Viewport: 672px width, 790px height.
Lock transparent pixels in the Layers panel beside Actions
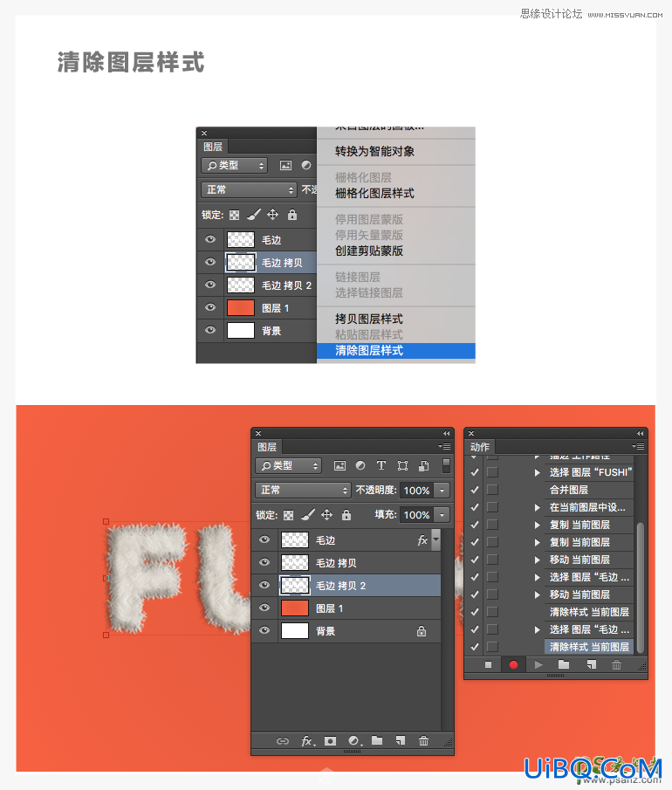tap(288, 515)
